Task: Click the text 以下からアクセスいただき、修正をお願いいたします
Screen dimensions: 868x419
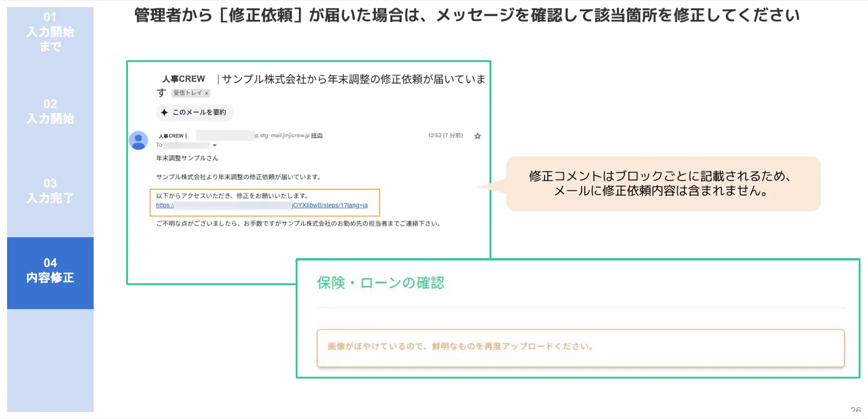Action: click(x=233, y=196)
